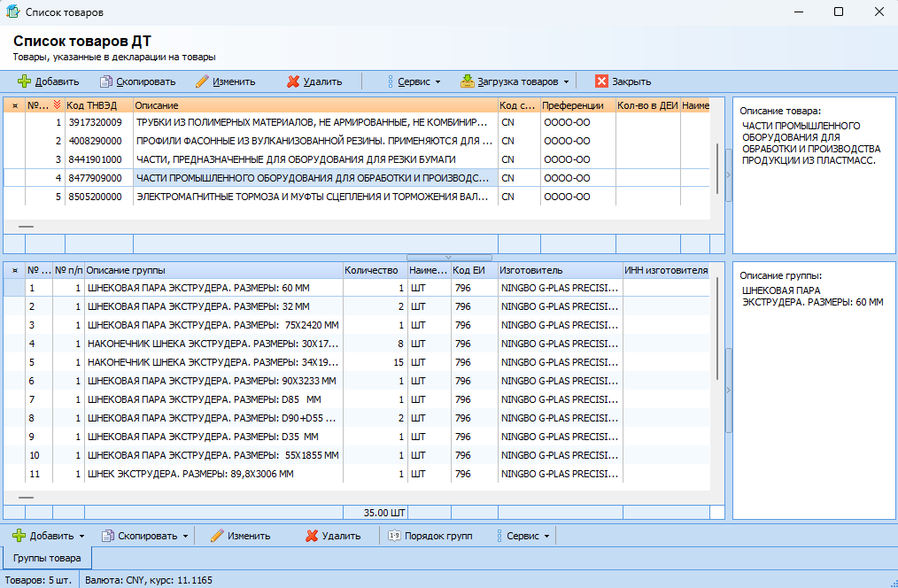Click the Load goods folder icon

(x=467, y=81)
